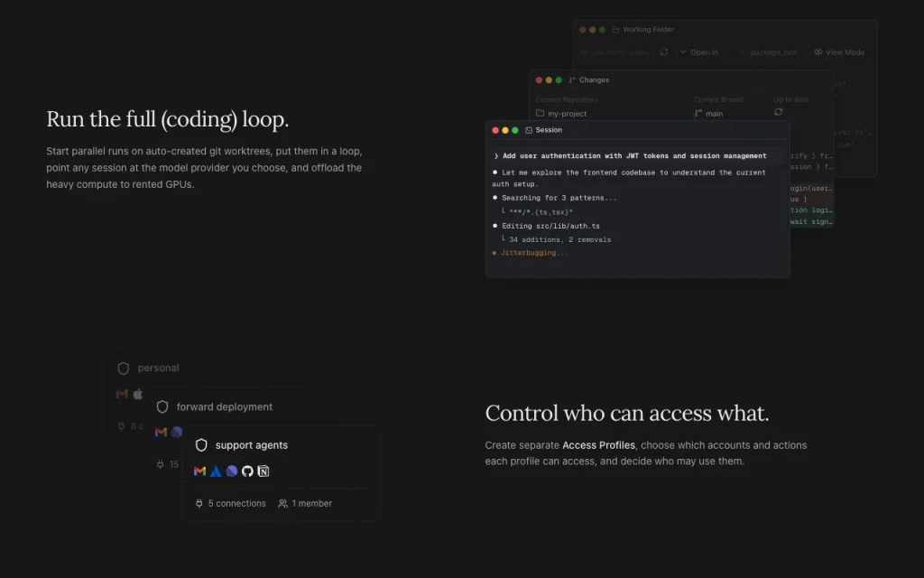Viewport: 924px width, 578px height.
Task: Click the Current Repository label
Action: point(567,99)
